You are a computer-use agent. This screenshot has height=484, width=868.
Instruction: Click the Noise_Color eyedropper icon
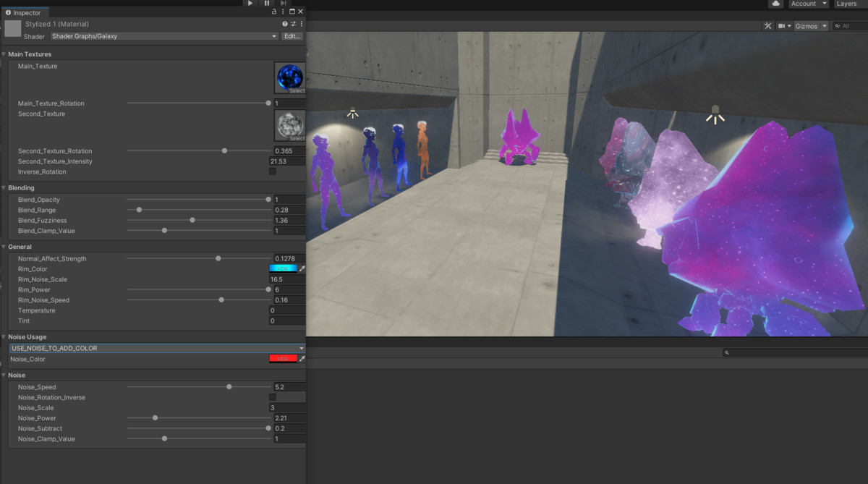[302, 359]
